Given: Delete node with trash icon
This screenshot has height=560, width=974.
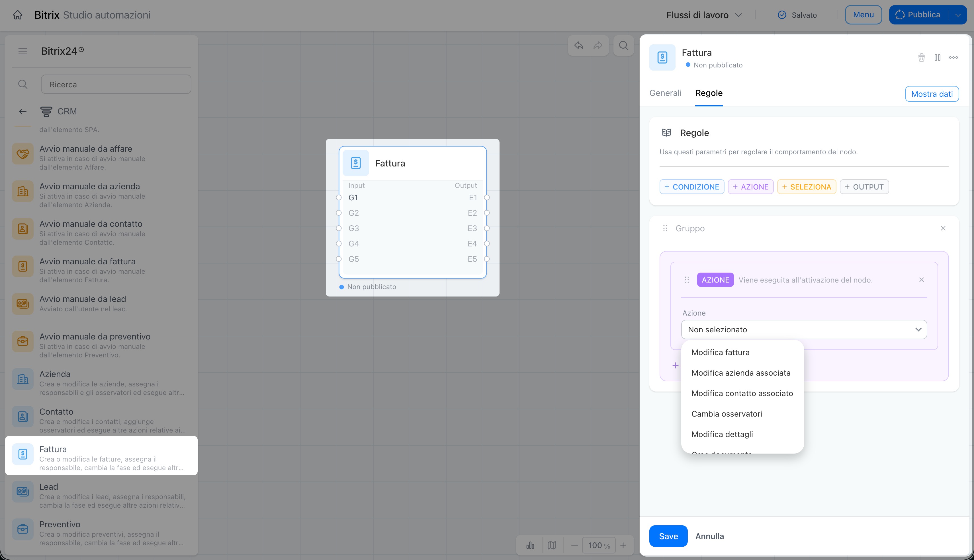Looking at the screenshot, I should pyautogui.click(x=921, y=58).
